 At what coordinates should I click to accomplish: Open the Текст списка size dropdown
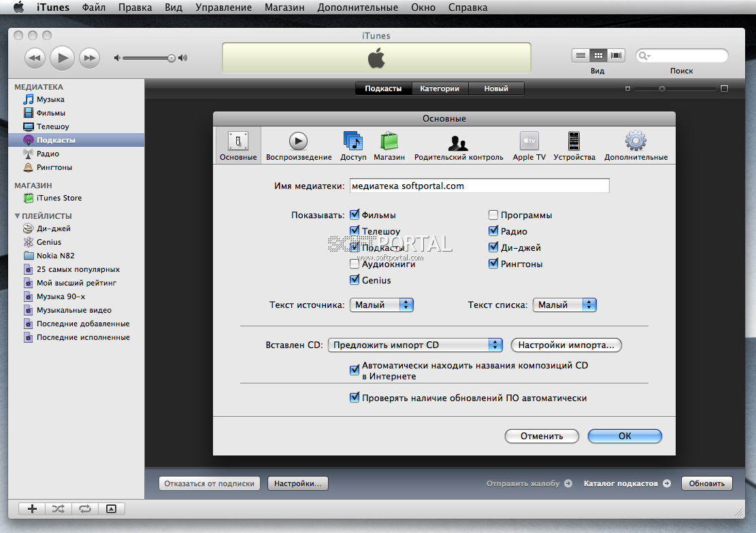pyautogui.click(x=565, y=305)
